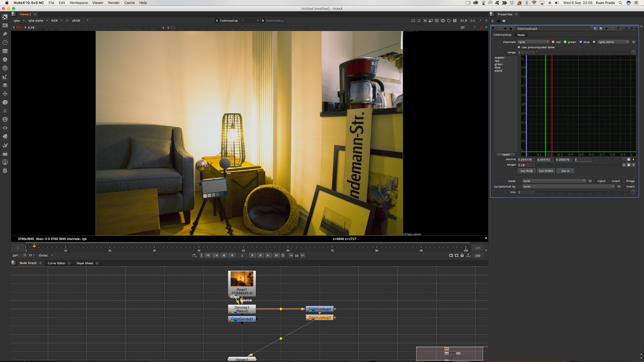Viewport: 644px width, 362px height.
Task: Switch to the Dope Sheet tab
Action: (85, 263)
